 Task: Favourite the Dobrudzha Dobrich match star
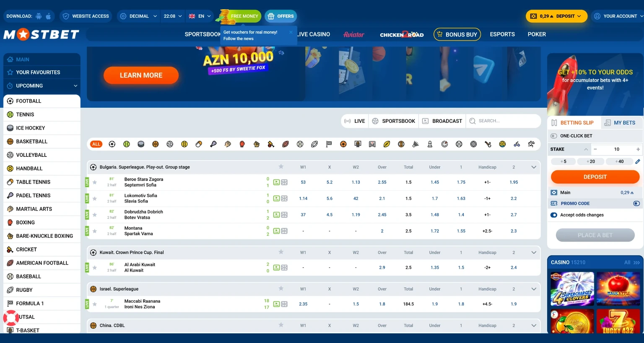[95, 215]
